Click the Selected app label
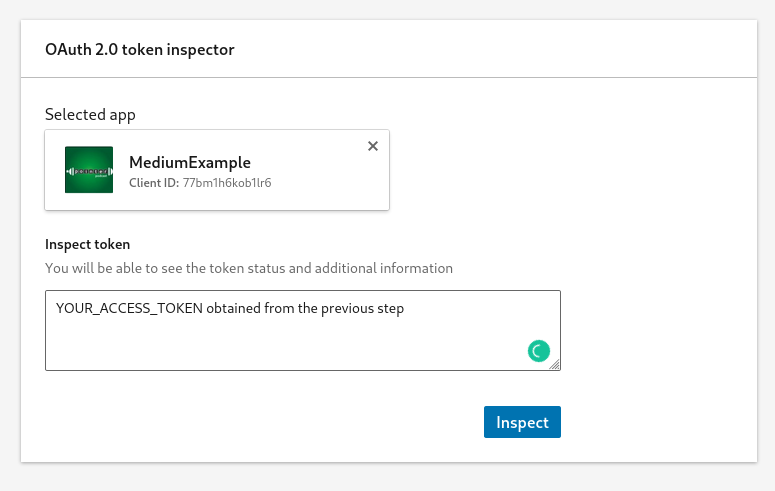775x491 pixels. click(x=90, y=114)
